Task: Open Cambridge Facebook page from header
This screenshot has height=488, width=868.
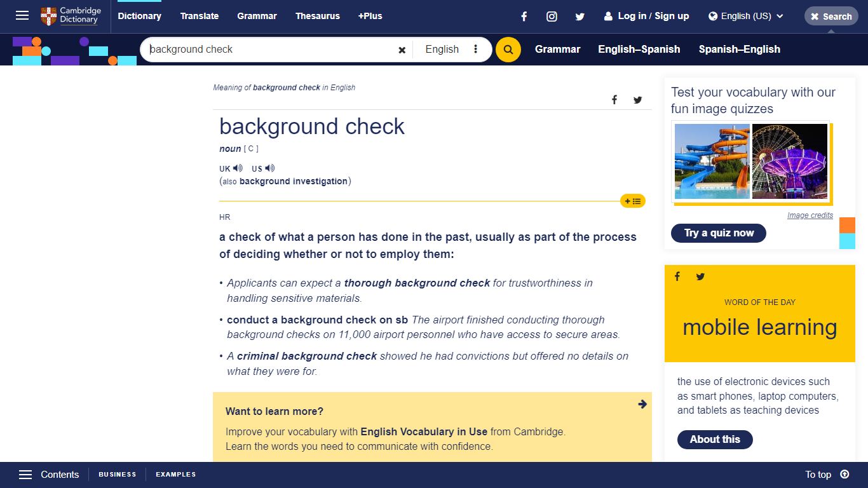Action: coord(524,17)
